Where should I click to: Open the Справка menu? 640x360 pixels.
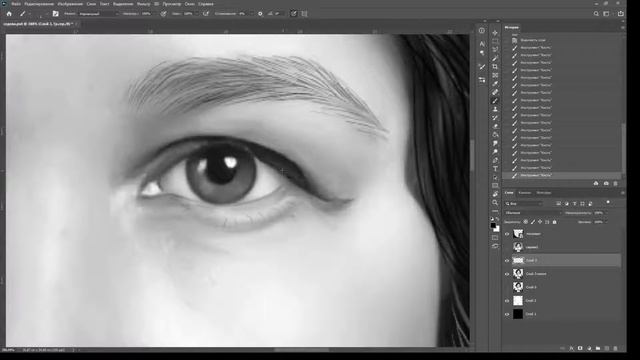[x=206, y=4]
